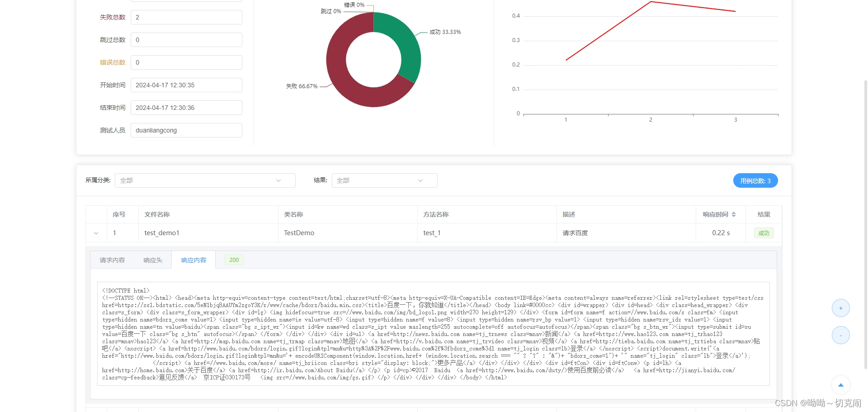Click the '失败 66.67%' pie label

point(302,86)
